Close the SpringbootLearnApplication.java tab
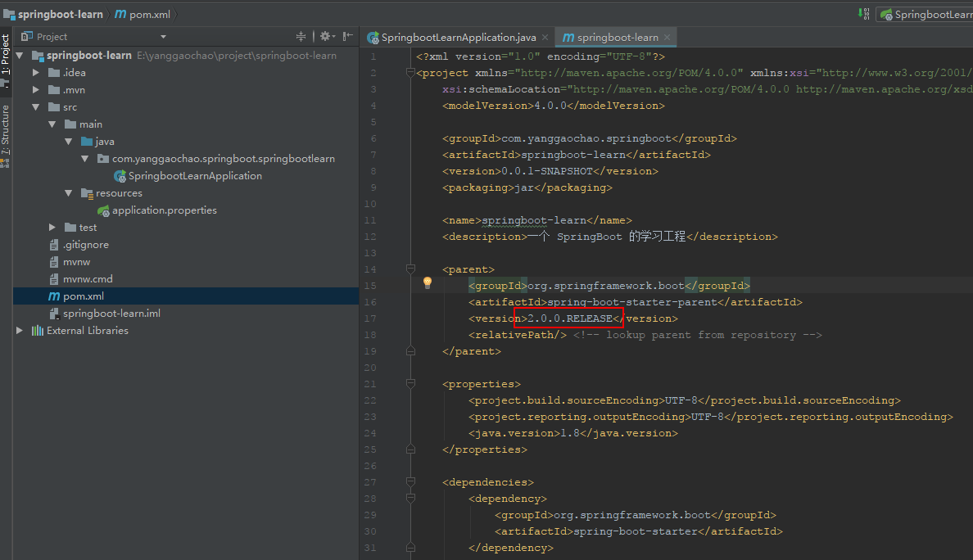Viewport: 973px width, 560px height. click(545, 37)
